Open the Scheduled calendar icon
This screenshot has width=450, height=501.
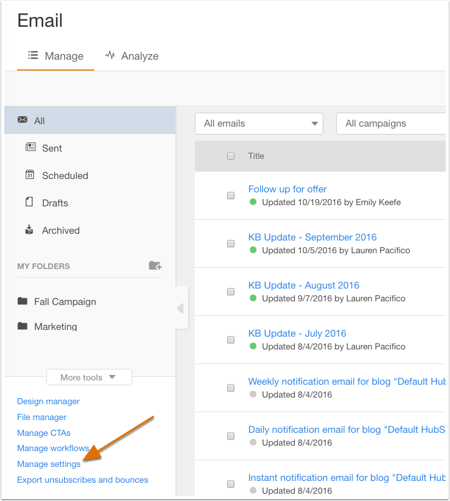30,174
